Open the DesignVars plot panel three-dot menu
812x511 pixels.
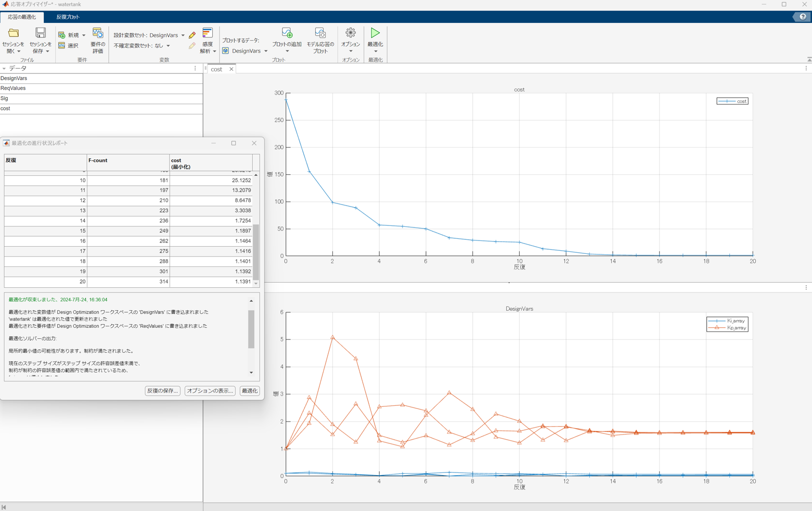[806, 287]
